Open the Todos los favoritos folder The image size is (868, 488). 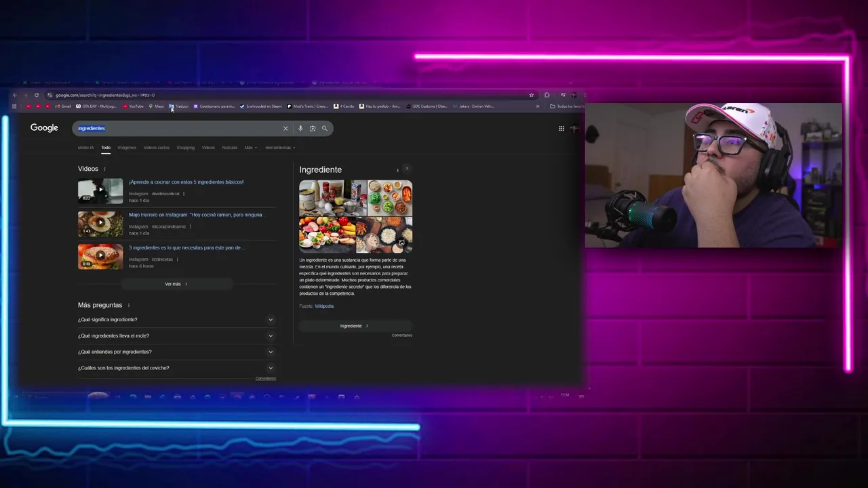567,106
